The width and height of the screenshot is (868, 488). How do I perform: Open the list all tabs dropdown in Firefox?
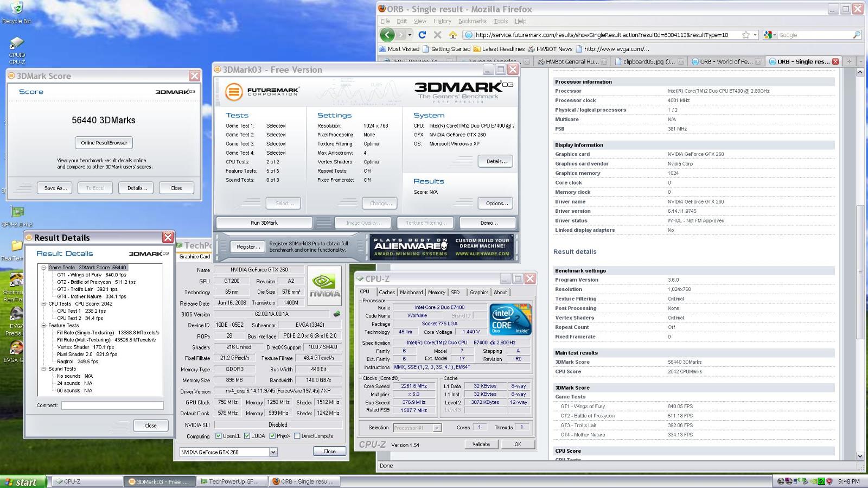[x=861, y=61]
